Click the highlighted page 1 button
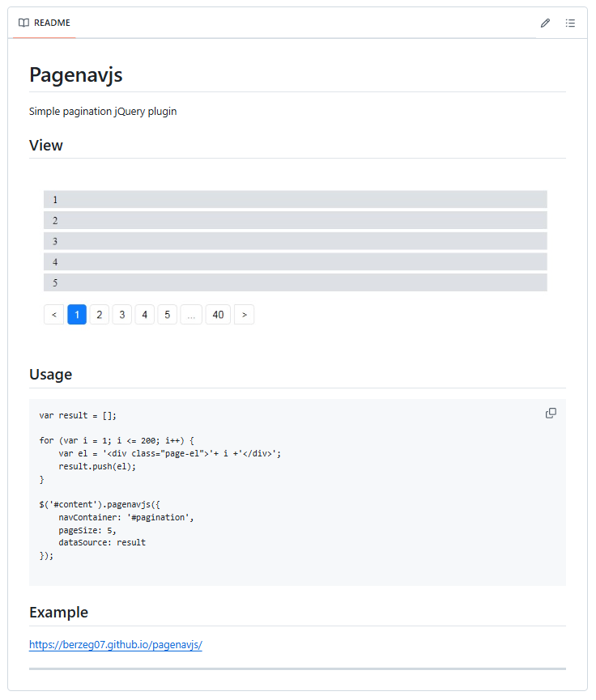Screen dimensions: 596x700 tap(76, 314)
